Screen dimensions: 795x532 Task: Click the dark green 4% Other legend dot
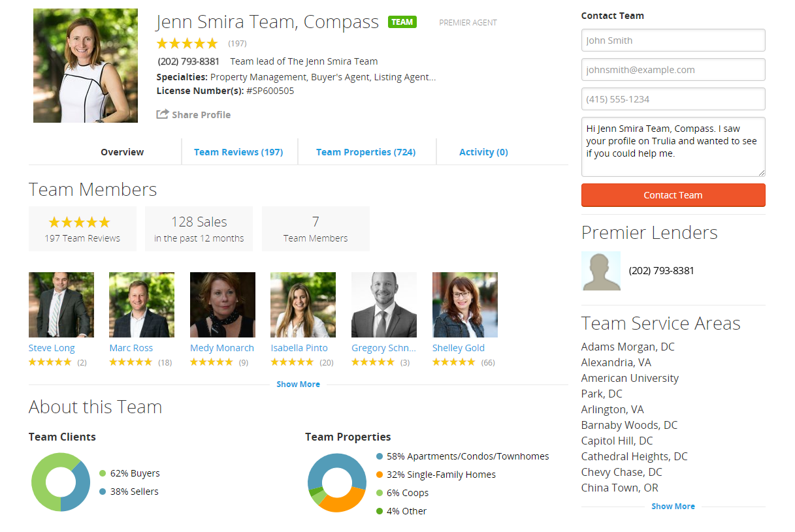click(x=380, y=512)
